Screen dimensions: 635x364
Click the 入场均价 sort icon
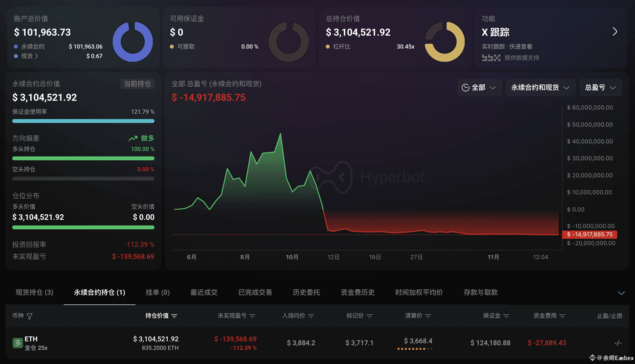pyautogui.click(x=311, y=316)
